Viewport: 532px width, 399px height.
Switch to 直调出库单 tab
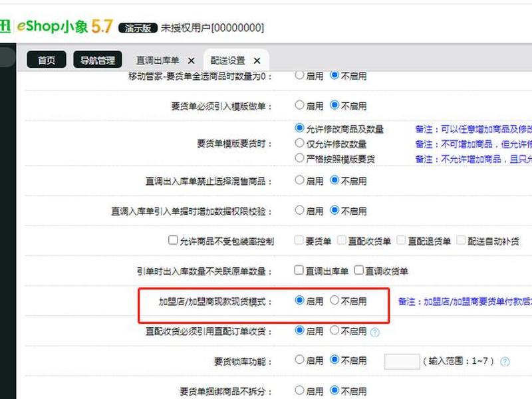point(158,61)
